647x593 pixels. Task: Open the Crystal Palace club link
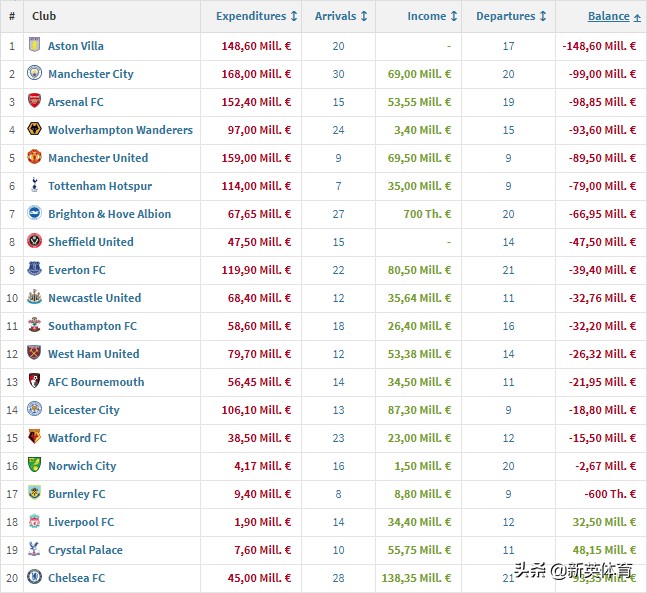85,550
